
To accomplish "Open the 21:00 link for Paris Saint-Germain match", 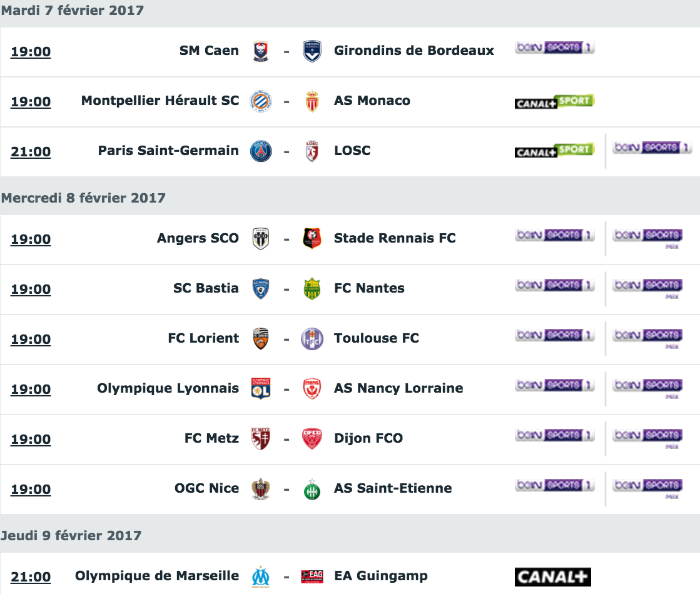I will pos(31,152).
